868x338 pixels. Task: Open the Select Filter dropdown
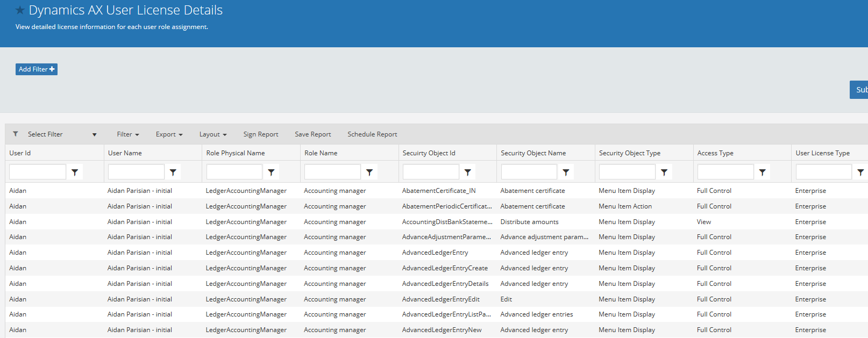pyautogui.click(x=62, y=134)
